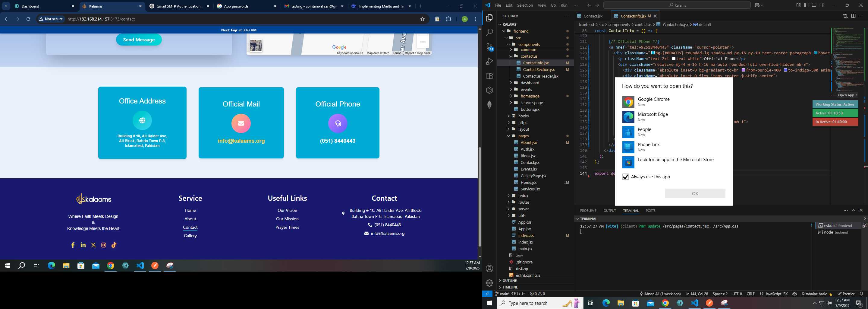868x309 pixels.
Task: Click the #00ACD6 color swatch on line 123
Action: pyautogui.click(x=653, y=53)
